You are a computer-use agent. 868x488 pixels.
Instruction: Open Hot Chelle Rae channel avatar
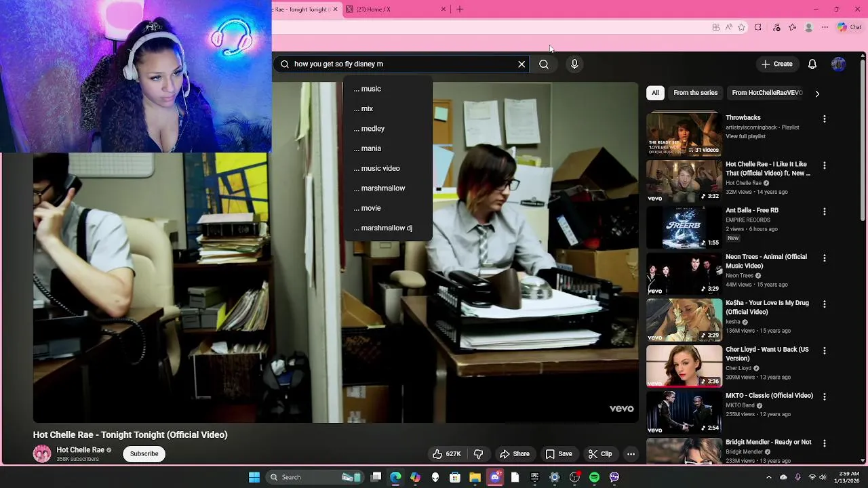coord(42,454)
